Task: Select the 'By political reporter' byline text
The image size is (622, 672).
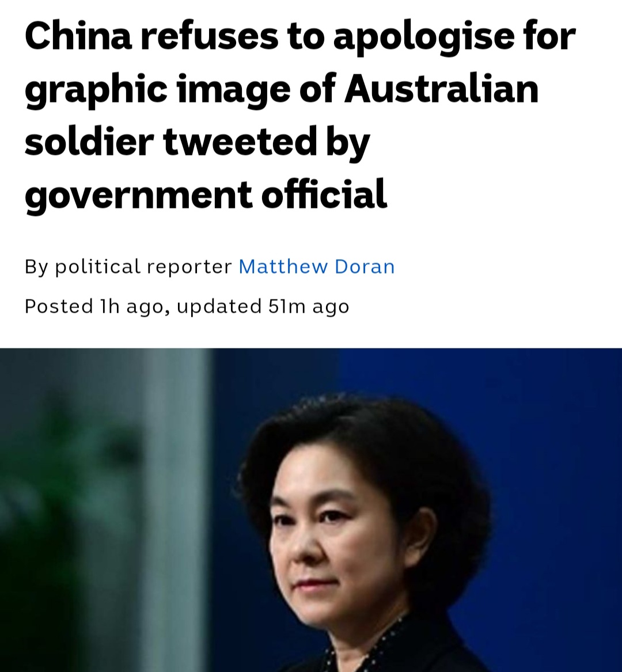Action: pos(128,267)
